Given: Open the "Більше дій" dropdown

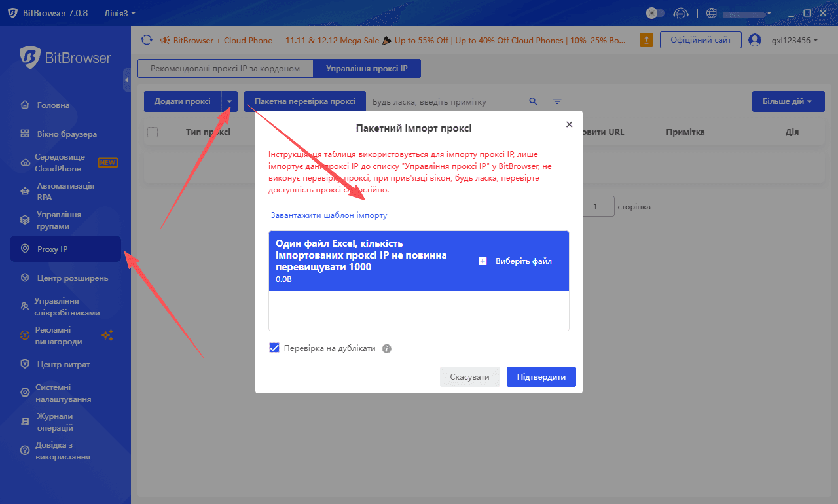Looking at the screenshot, I should 788,101.
